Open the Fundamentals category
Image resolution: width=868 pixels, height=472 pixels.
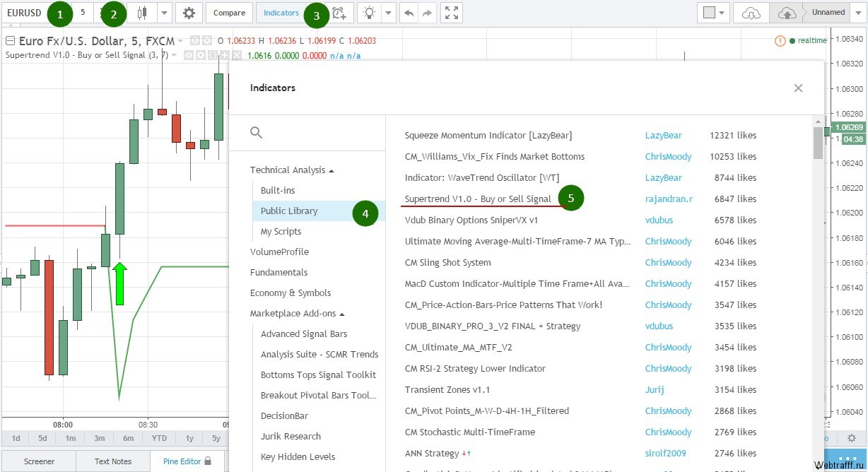[x=278, y=272]
